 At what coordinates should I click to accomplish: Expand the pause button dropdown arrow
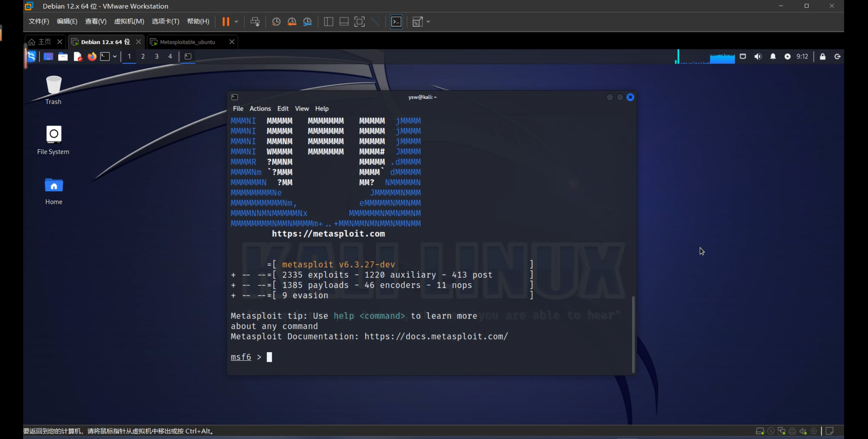(x=237, y=22)
